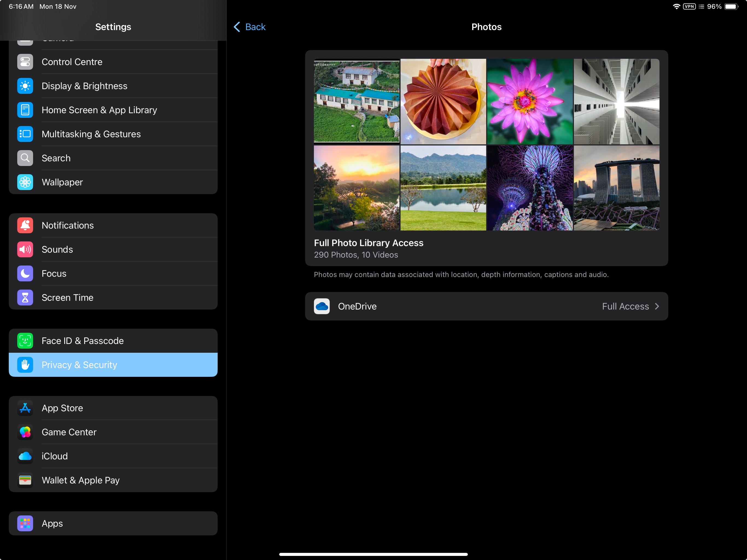This screenshot has width=747, height=560.
Task: Tap the Focus moon icon
Action: (25, 273)
